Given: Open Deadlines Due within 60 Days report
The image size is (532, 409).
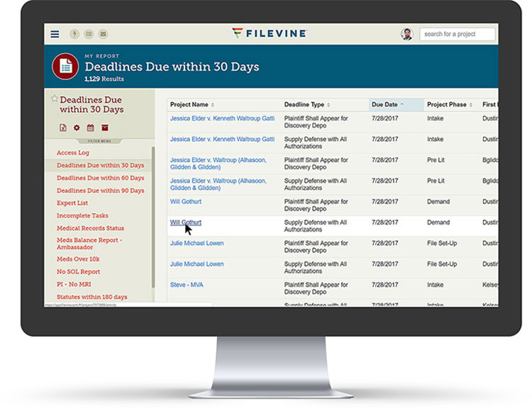Looking at the screenshot, I should (101, 178).
